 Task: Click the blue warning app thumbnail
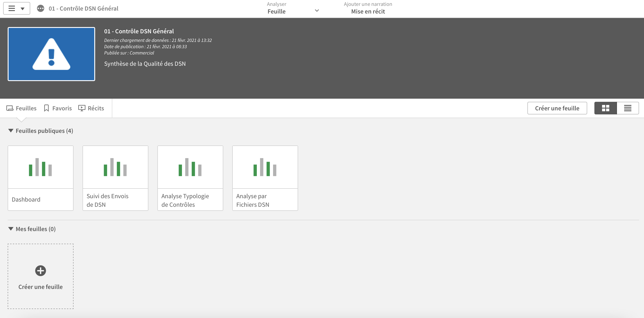[x=51, y=54]
